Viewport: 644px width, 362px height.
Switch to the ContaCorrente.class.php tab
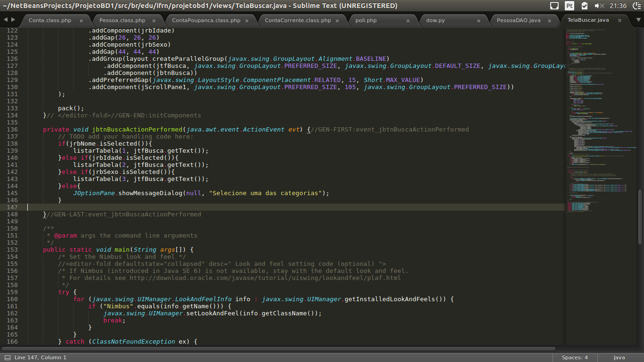point(297,21)
